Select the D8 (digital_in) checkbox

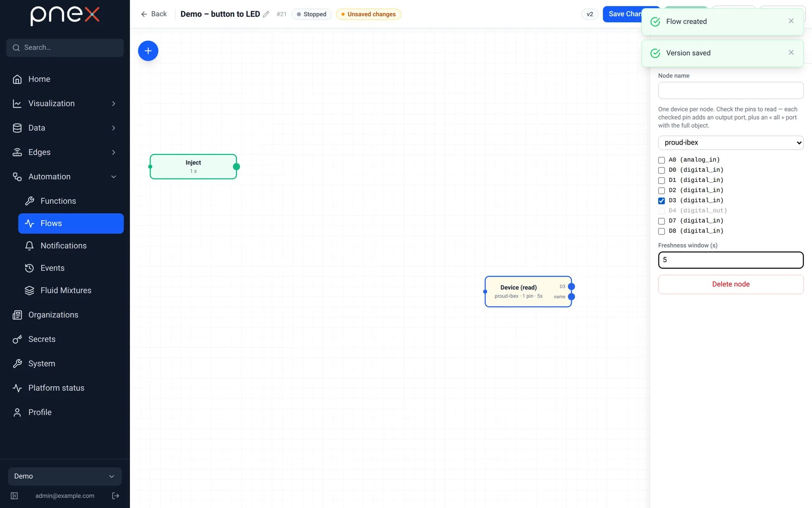(661, 231)
